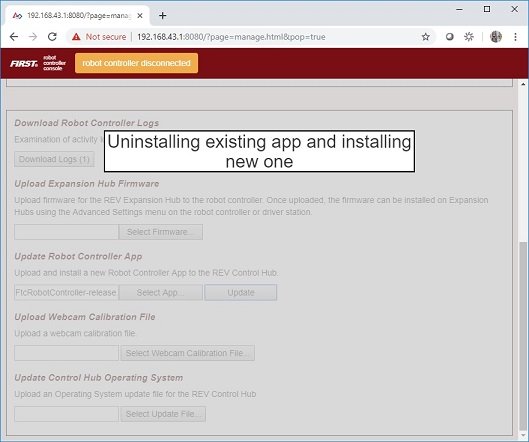529x442 pixels.
Task: Click the Download Logs (1) button
Action: 54,159
